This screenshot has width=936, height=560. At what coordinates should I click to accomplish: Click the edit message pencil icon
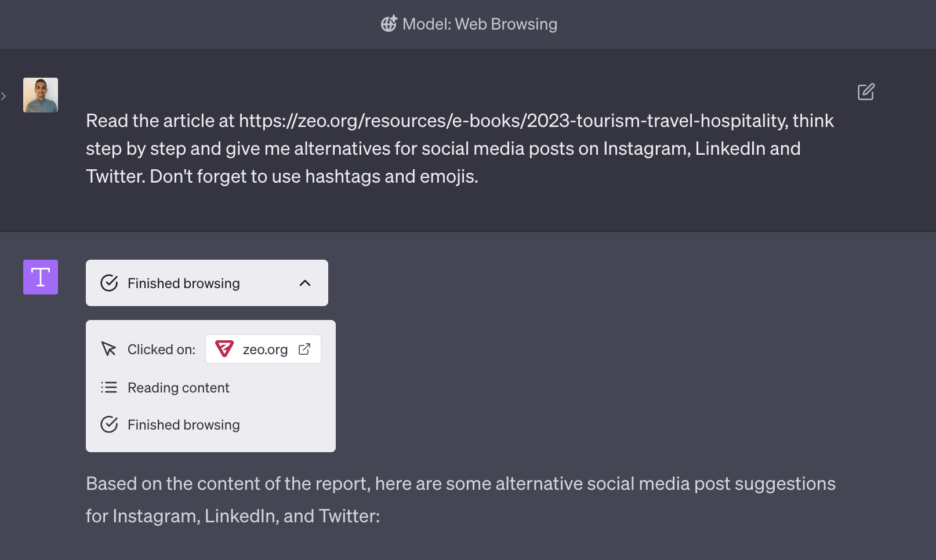coord(866,92)
